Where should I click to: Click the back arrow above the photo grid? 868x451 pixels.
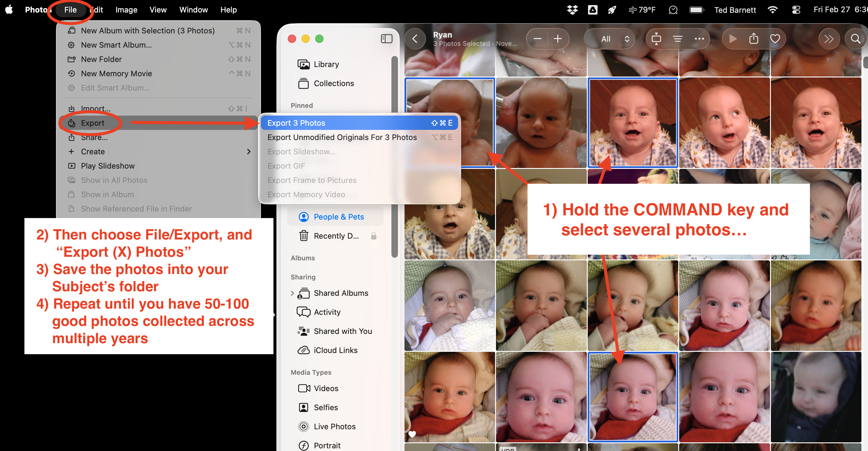[415, 38]
